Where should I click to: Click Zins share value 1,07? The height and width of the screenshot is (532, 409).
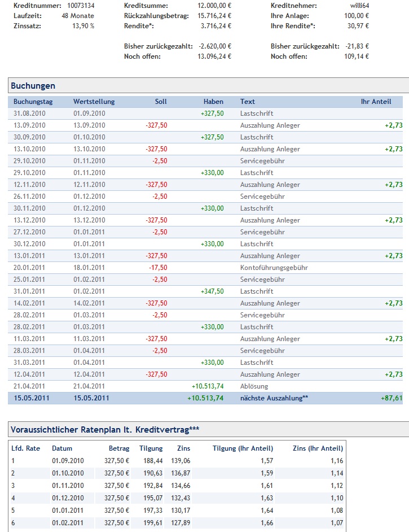pyautogui.click(x=337, y=523)
